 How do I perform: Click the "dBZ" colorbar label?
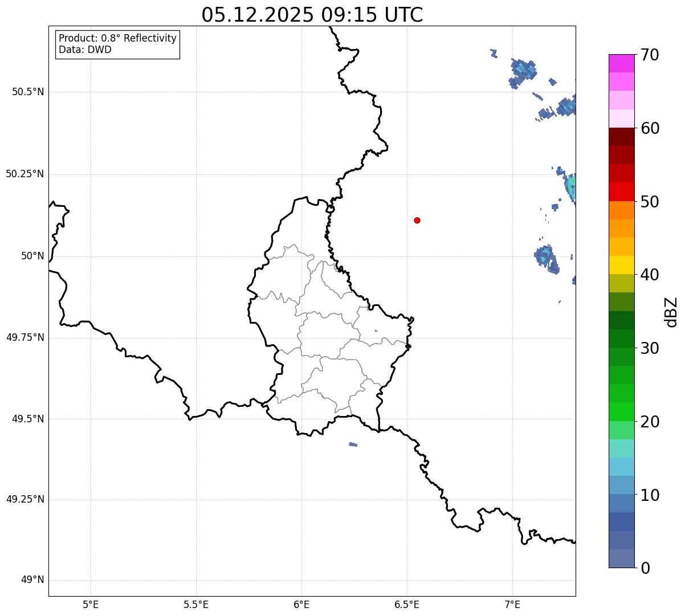point(671,312)
